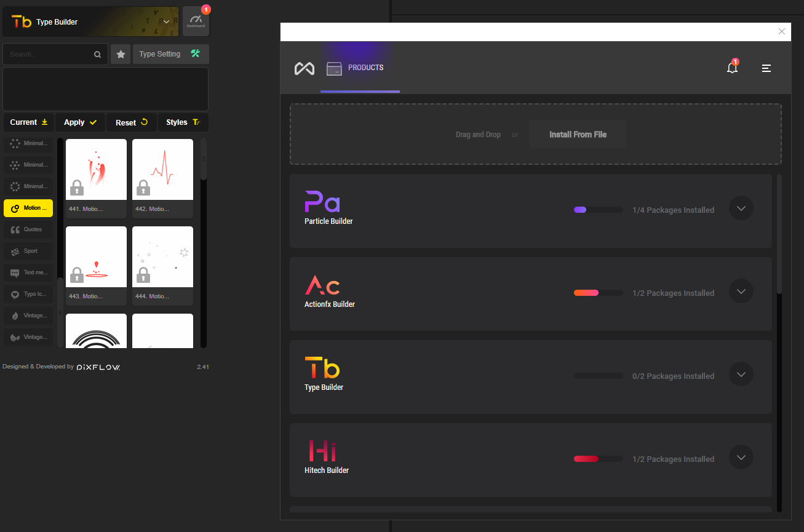Click the text preview input box
The height and width of the screenshot is (532, 804).
click(106, 89)
